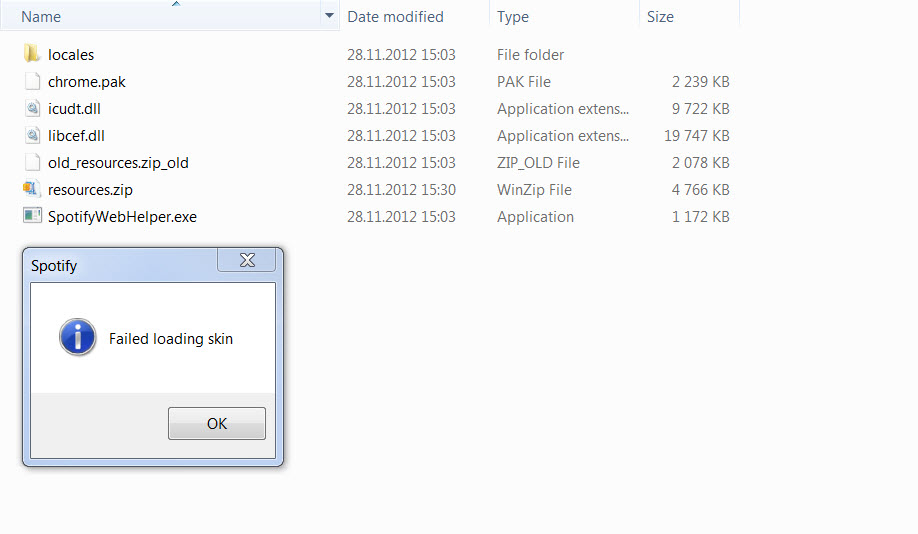918x534 pixels.
Task: Click the Spotify dialog title bar
Action: (120, 266)
